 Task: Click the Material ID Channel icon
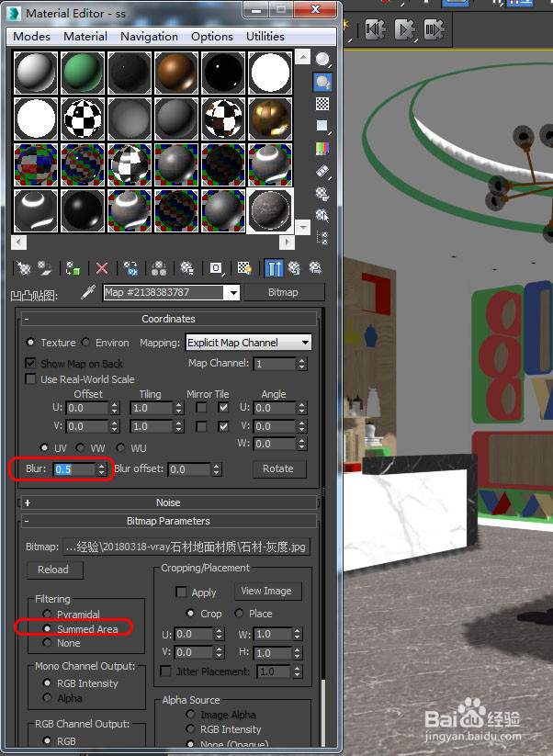point(216,268)
